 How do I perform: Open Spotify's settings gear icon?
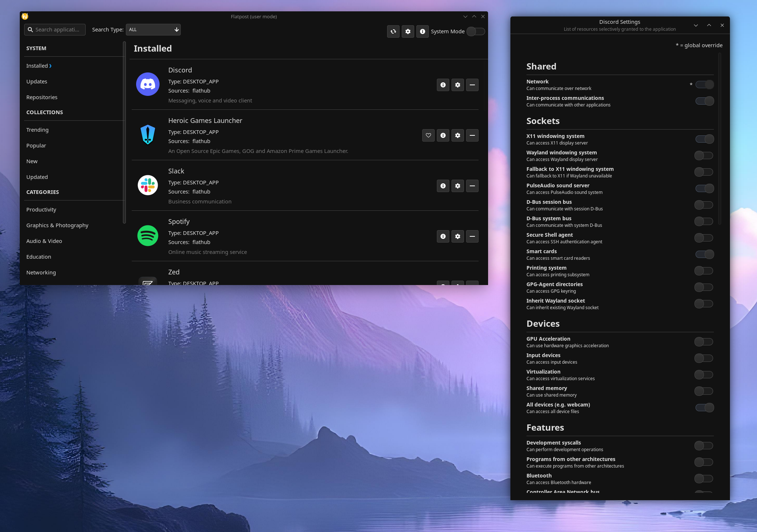[457, 236]
